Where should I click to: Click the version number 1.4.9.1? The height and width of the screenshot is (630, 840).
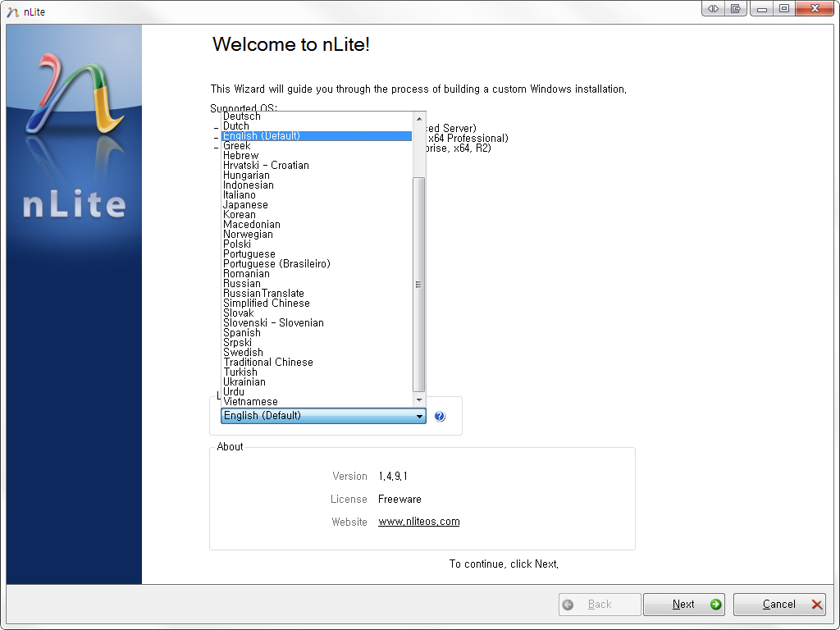(x=393, y=477)
